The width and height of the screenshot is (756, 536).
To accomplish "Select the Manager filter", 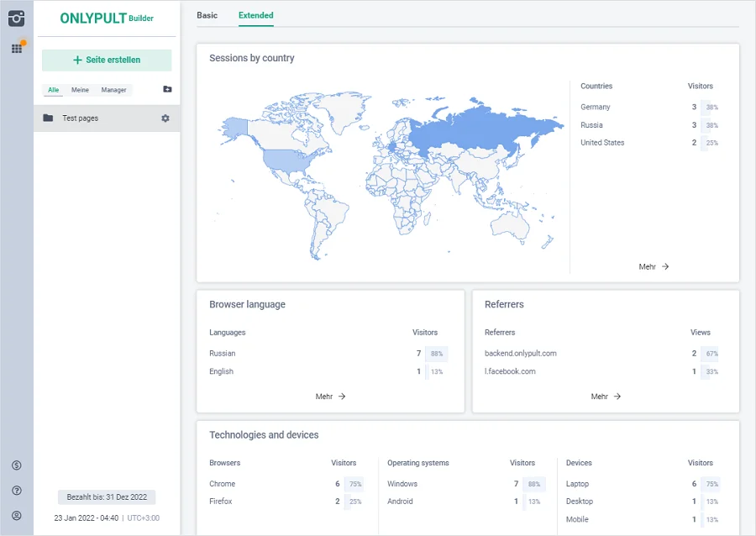I will (x=113, y=90).
